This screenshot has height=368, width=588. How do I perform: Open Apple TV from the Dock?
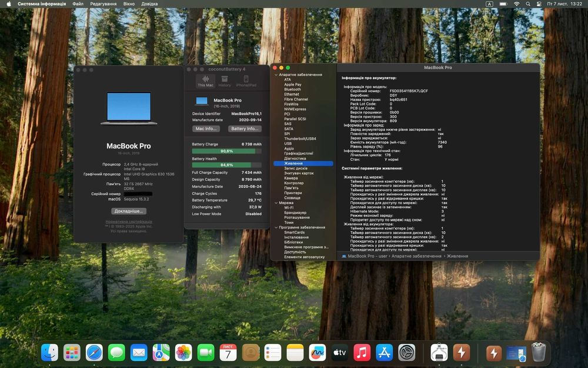coord(340,353)
